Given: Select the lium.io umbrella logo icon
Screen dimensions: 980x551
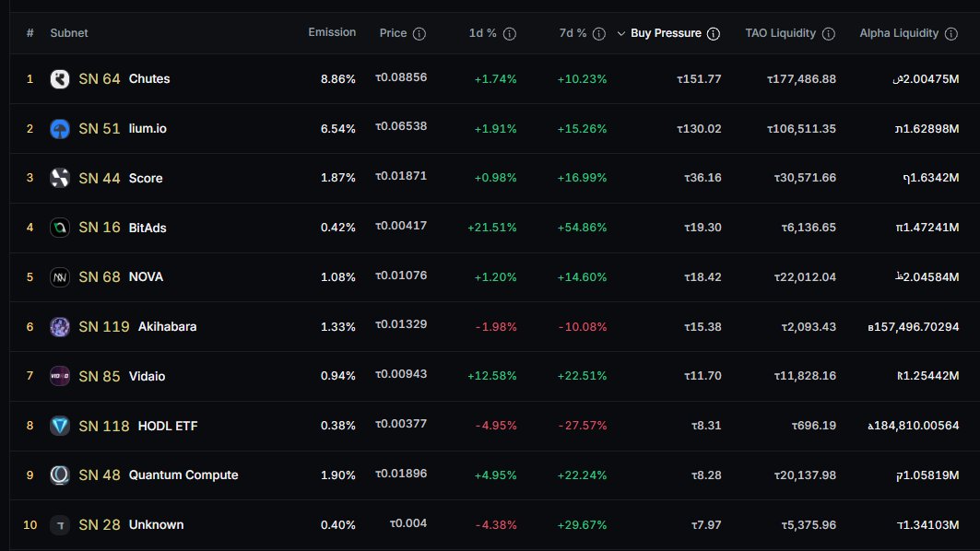Looking at the screenshot, I should tap(59, 129).
